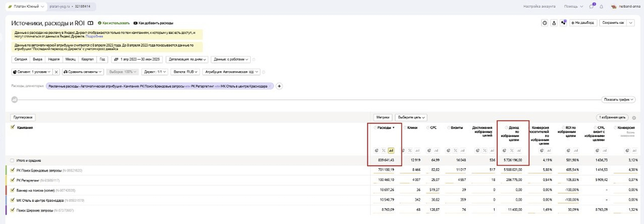Uncheck Поиск Широкие запросы row checkbox
Screen dimensions: 644x224
point(13,210)
